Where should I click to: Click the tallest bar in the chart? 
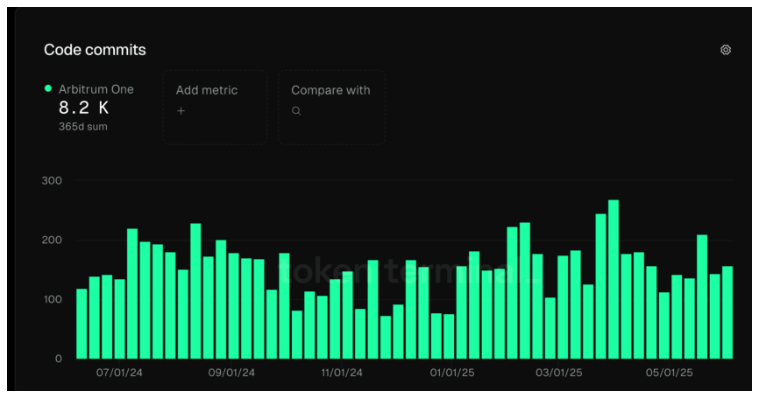(613, 279)
